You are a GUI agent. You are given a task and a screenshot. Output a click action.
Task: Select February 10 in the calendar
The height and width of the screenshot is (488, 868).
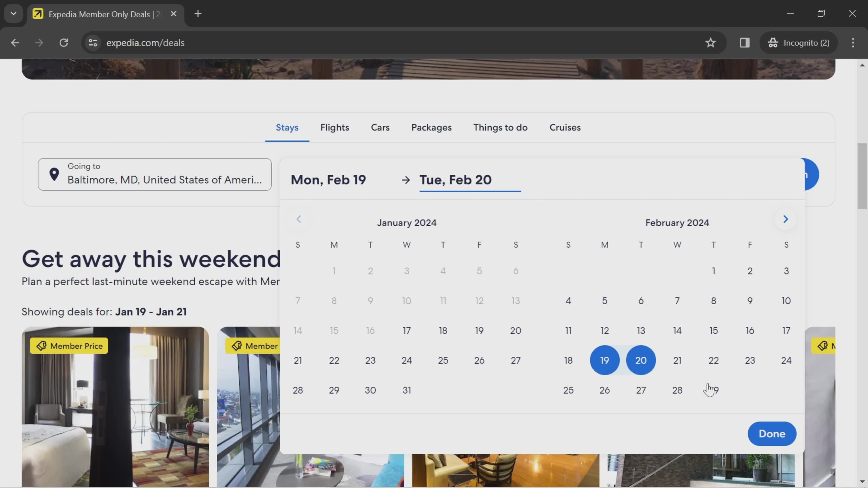786,301
